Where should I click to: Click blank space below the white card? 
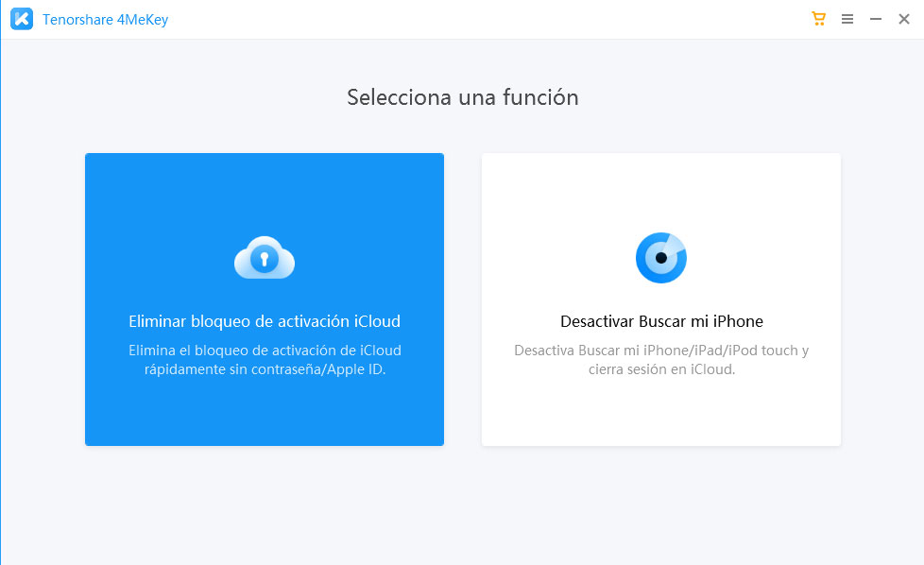pyautogui.click(x=661, y=501)
